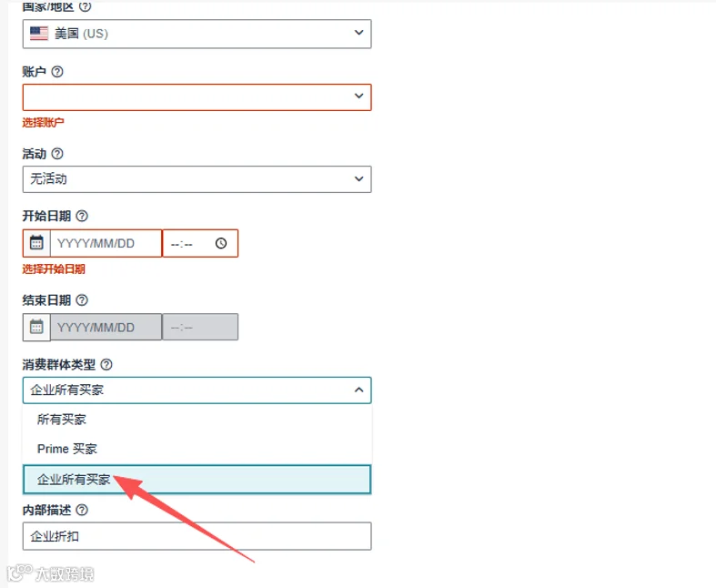Click the start time --:-- field

coord(200,244)
